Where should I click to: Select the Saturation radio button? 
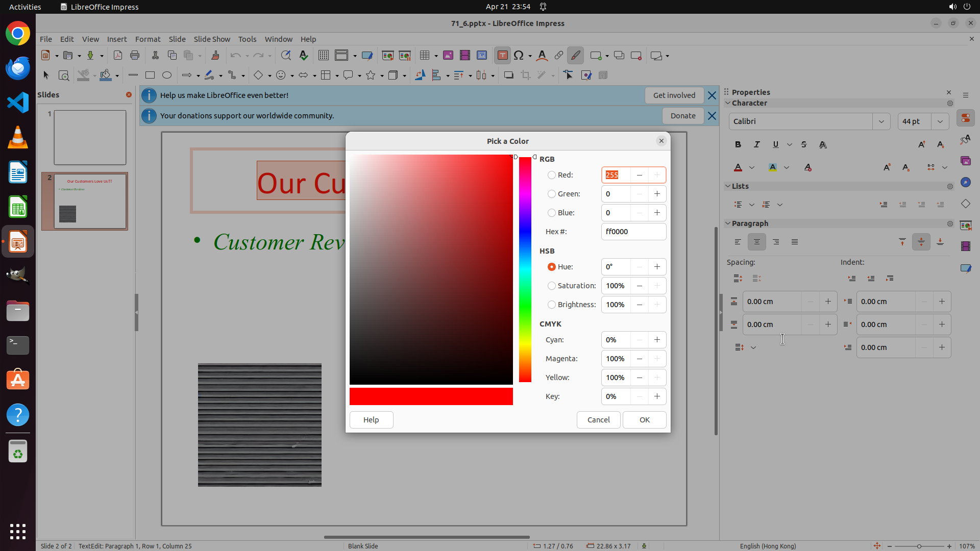551,286
